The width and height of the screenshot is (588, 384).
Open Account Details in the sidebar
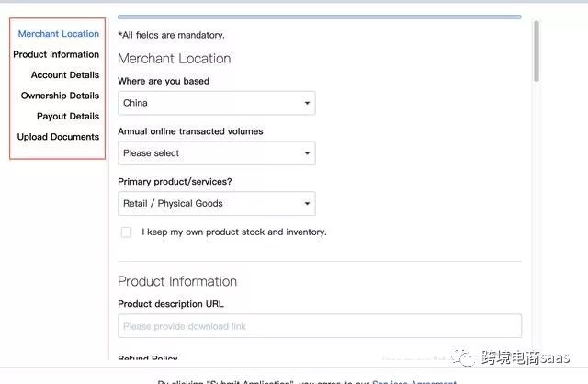click(64, 75)
